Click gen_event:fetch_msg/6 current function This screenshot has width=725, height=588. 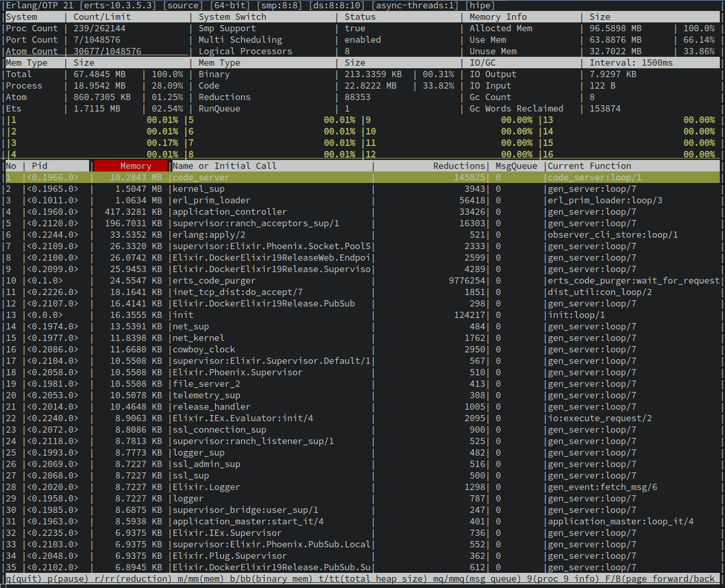[x=603, y=487]
